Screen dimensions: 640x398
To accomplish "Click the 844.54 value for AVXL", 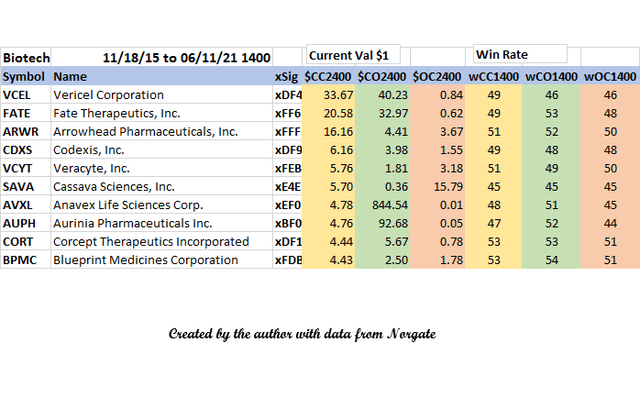I will point(382,205).
